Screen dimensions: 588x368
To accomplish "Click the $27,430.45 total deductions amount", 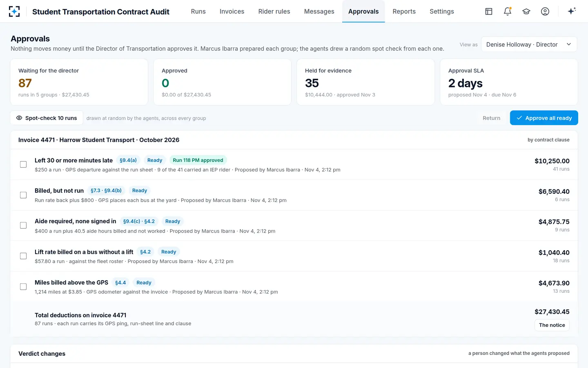I will [552, 312].
